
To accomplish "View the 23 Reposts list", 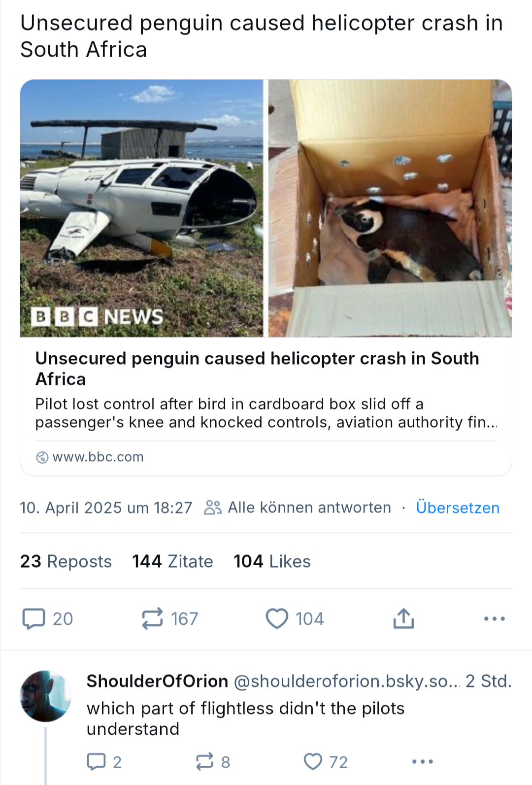I will (x=66, y=561).
